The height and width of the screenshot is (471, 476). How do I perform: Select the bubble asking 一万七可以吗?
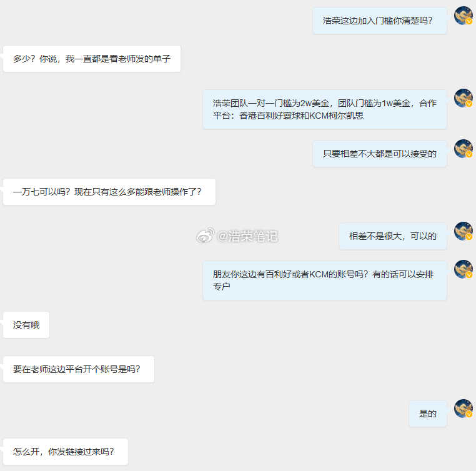click(109, 192)
